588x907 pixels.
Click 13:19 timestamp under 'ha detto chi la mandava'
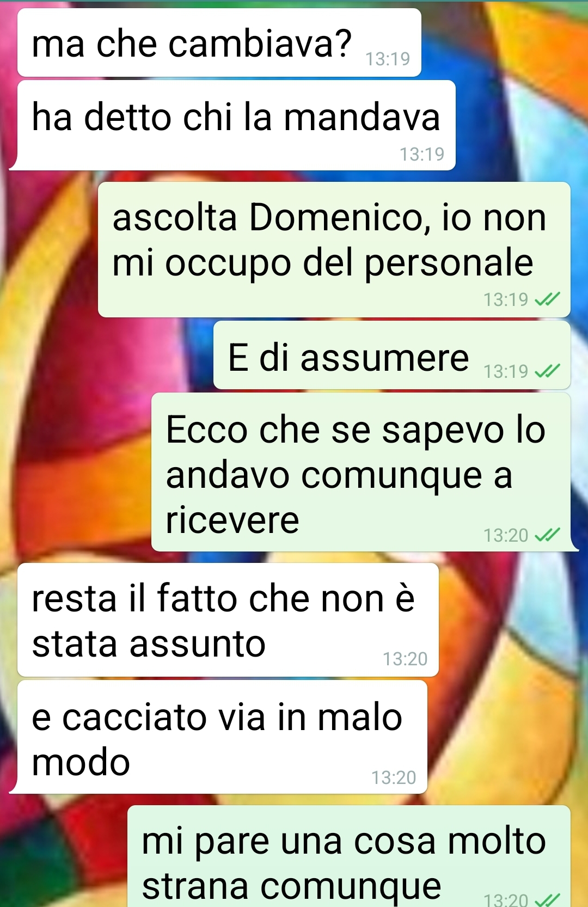tap(422, 155)
